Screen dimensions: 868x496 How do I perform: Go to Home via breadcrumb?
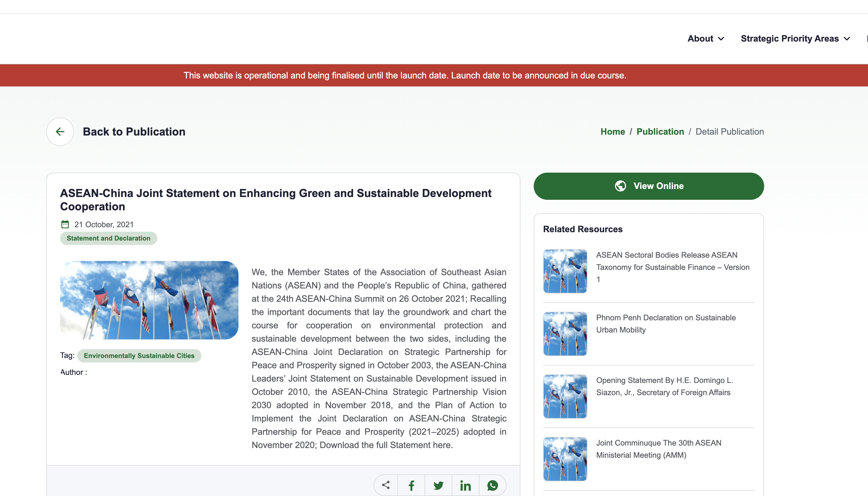point(612,132)
